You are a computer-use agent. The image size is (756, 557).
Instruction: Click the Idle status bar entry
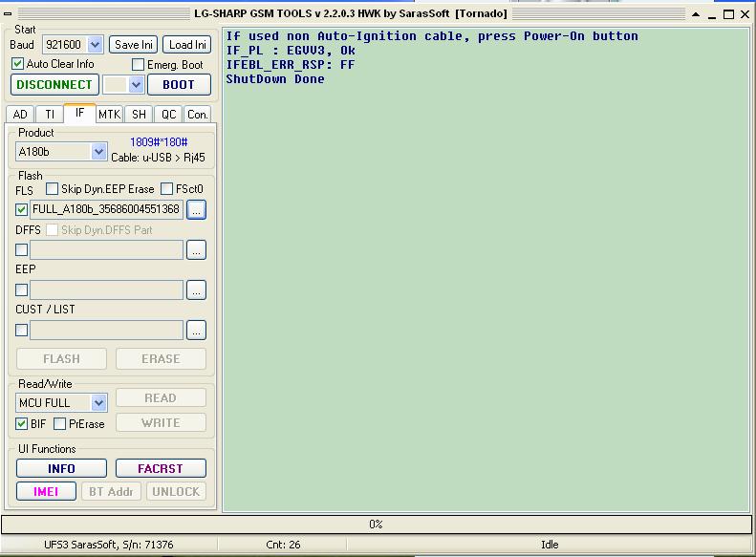pos(550,545)
